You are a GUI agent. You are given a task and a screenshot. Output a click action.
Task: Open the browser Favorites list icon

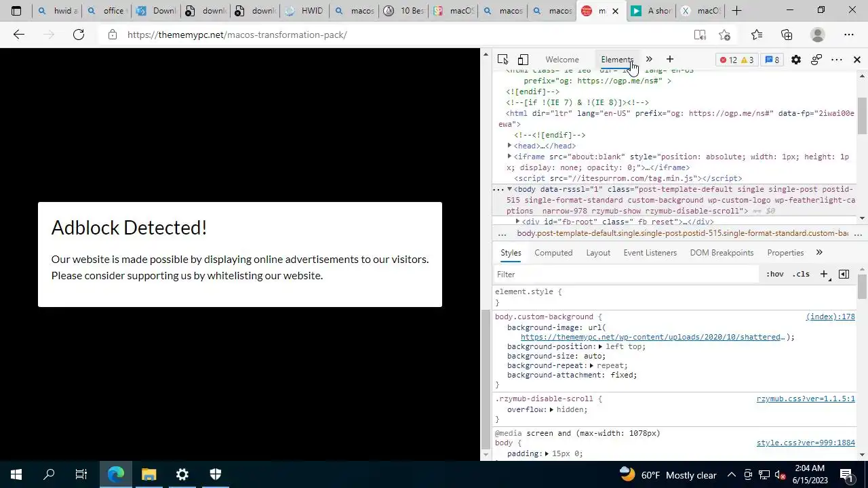pyautogui.click(x=757, y=35)
